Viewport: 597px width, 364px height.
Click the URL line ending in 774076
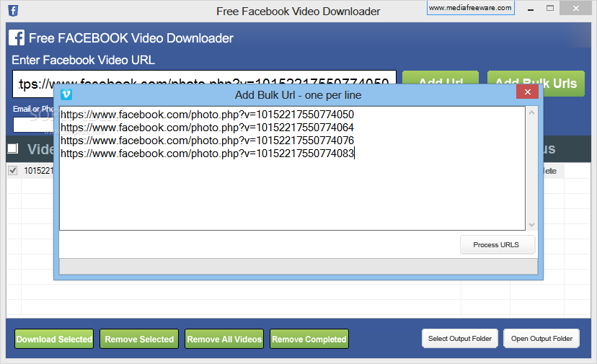(x=207, y=141)
